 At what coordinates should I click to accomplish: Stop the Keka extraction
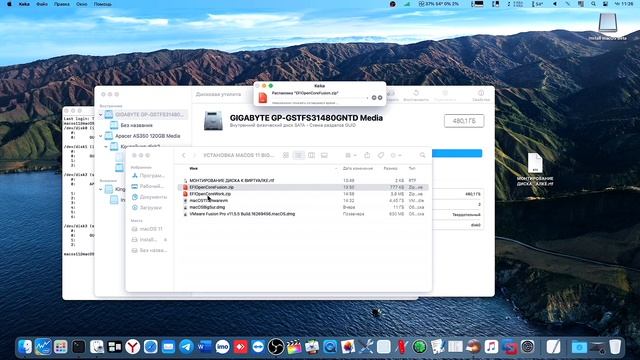click(x=373, y=98)
